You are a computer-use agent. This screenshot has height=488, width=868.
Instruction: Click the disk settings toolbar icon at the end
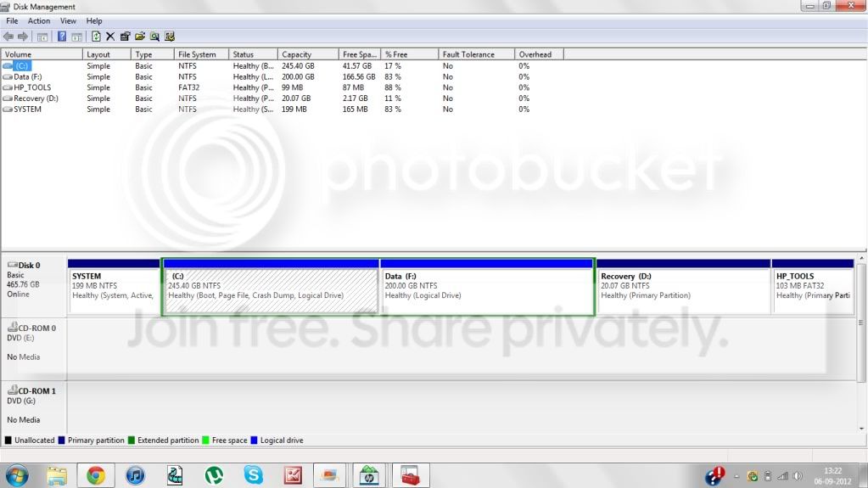point(170,36)
